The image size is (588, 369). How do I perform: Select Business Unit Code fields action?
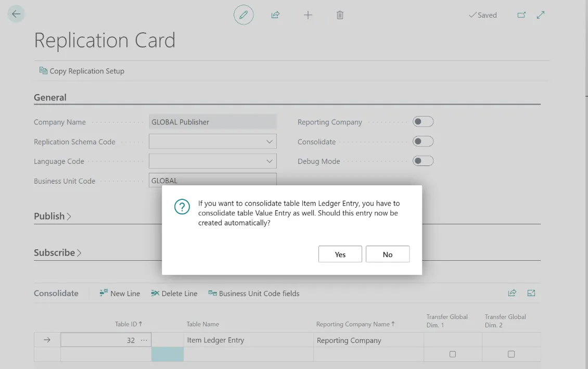pyautogui.click(x=254, y=294)
